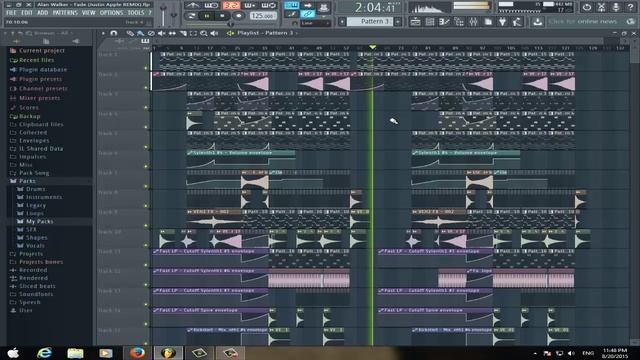This screenshot has height=360, width=640.
Task: Open Firefox from the taskbar
Action: click(138, 353)
